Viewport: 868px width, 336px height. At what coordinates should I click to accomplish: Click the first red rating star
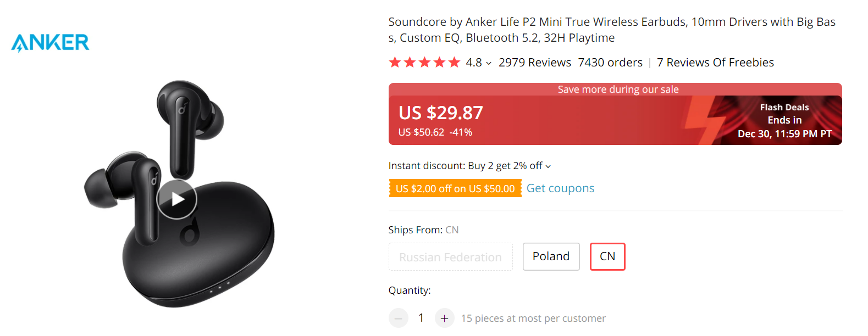(x=394, y=62)
